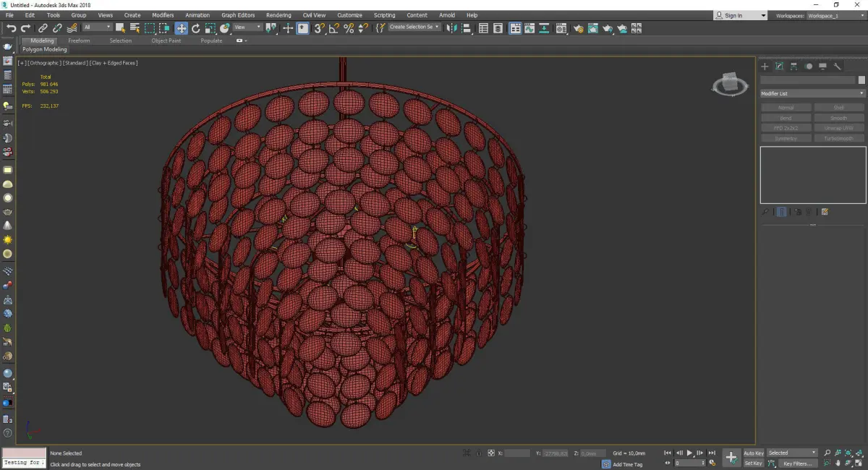
Task: Open the Rendering menu
Action: (x=278, y=15)
